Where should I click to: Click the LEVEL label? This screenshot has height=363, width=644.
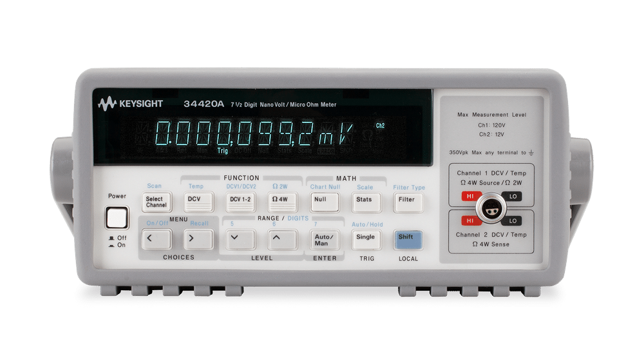262,258
